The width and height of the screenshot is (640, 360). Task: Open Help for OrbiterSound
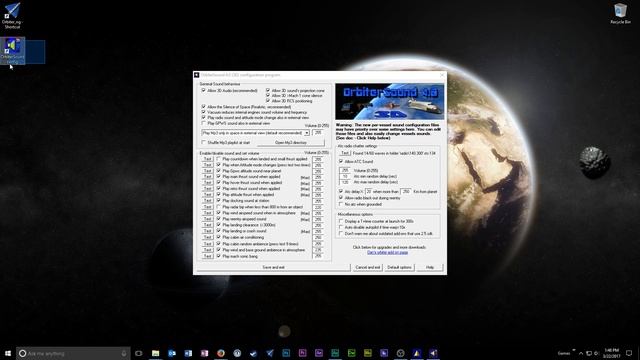tap(430, 267)
